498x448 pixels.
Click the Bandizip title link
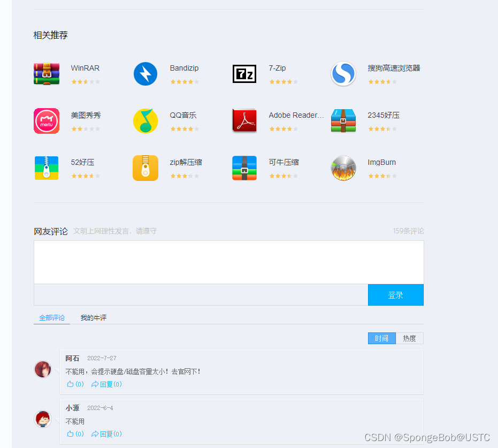click(x=184, y=68)
